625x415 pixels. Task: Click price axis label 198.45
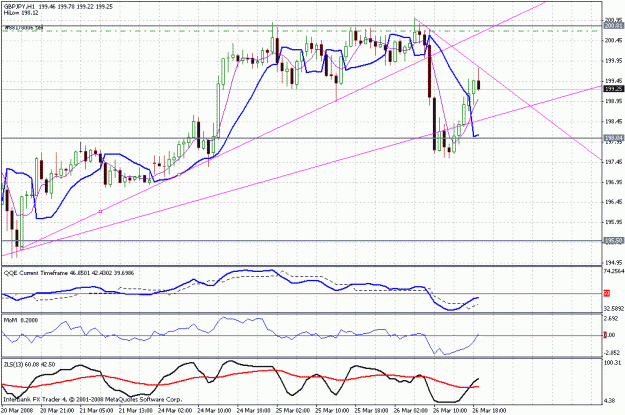[614, 122]
